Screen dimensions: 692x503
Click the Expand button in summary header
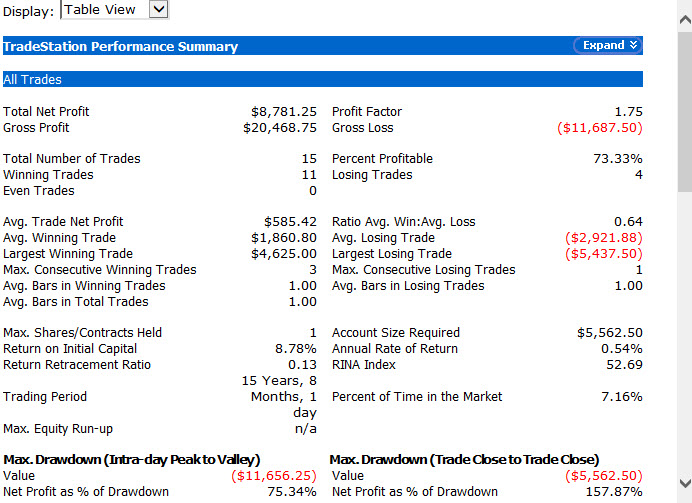[x=609, y=45]
